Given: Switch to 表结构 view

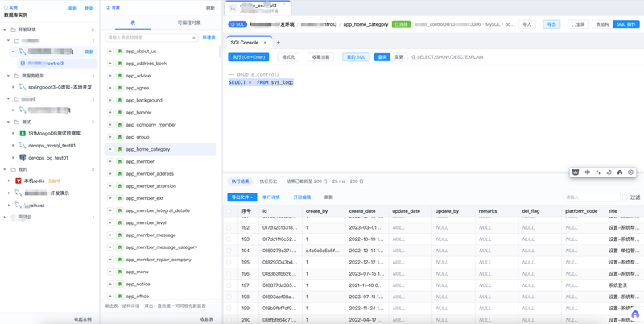Looking at the screenshot, I should click(x=602, y=24).
